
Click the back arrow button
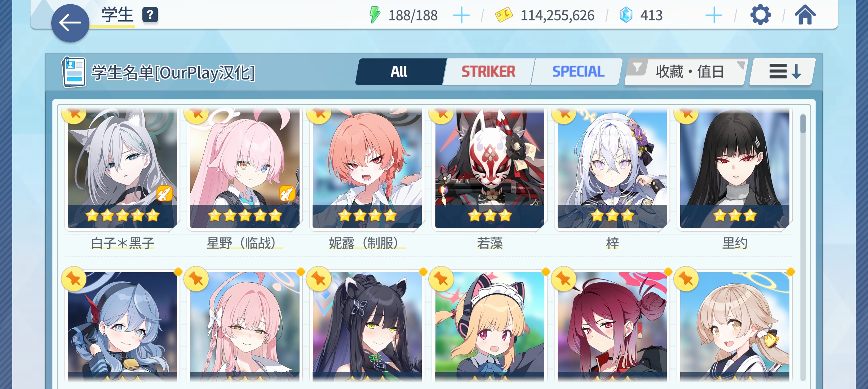click(70, 23)
